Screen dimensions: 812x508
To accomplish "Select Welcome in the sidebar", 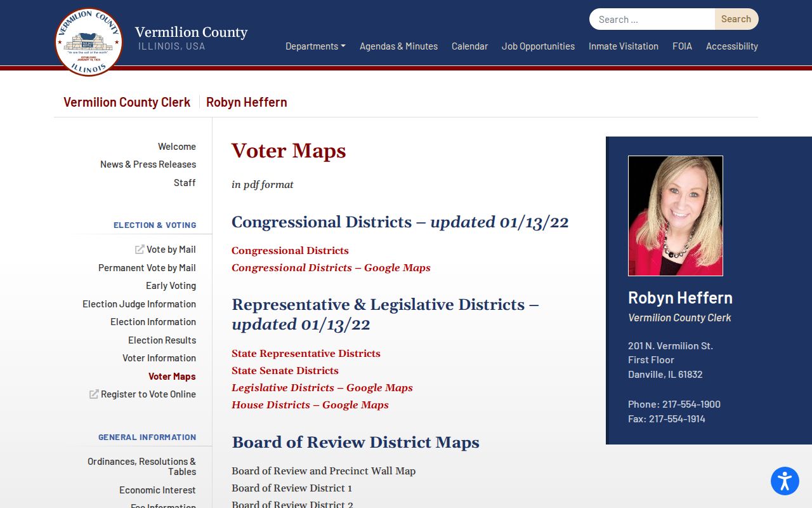I will (x=177, y=147).
